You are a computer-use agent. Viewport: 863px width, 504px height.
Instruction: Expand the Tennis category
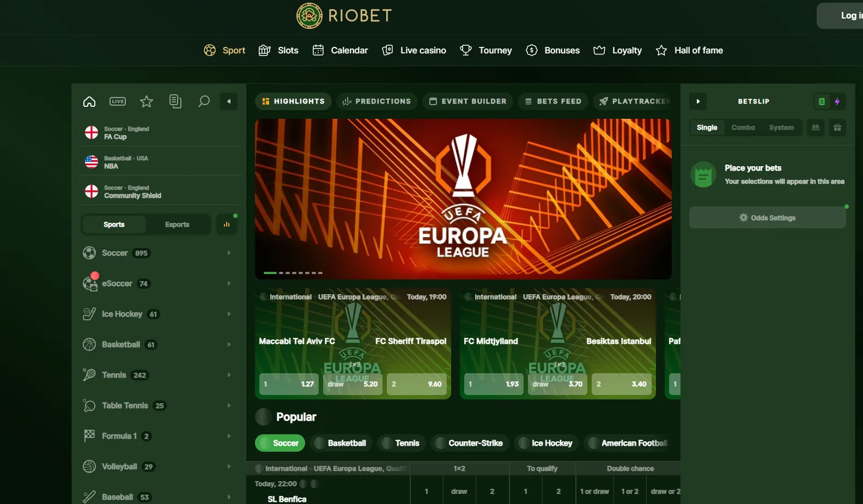158,375
